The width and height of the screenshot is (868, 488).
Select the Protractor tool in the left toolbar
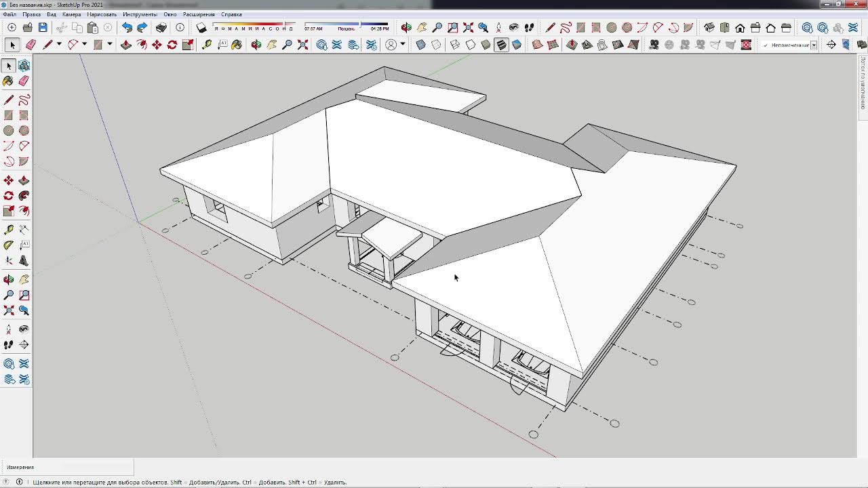(8, 245)
